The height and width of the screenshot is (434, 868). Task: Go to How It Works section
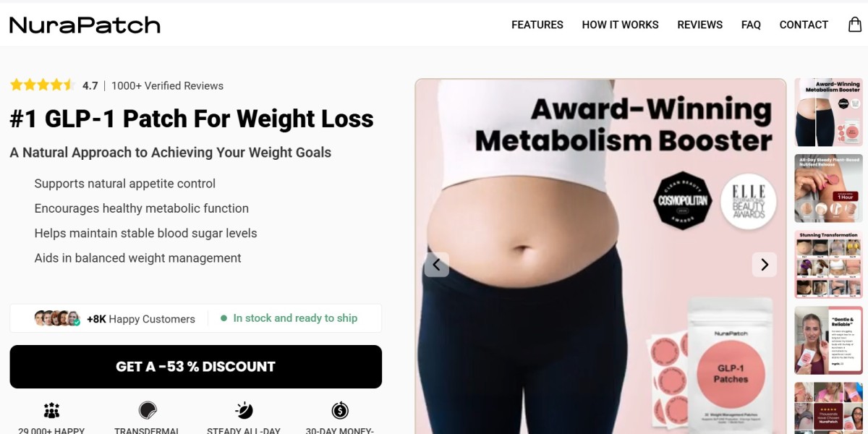(x=620, y=25)
